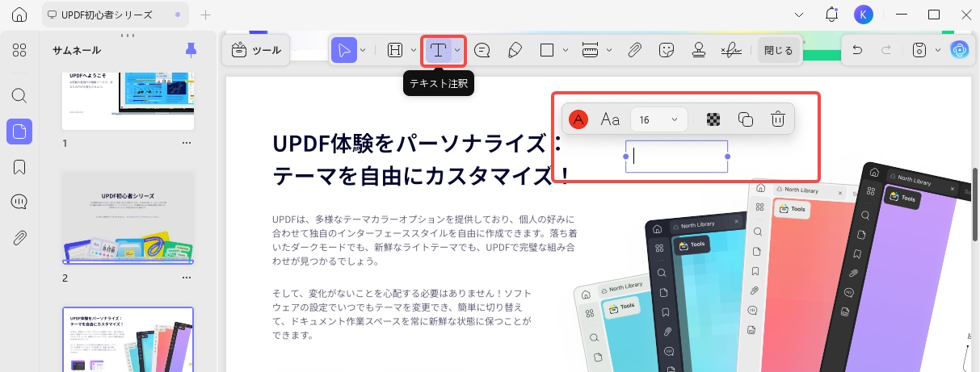Image resolution: width=980 pixels, height=372 pixels.
Task: Select page 2 thumbnail
Action: pos(128,217)
